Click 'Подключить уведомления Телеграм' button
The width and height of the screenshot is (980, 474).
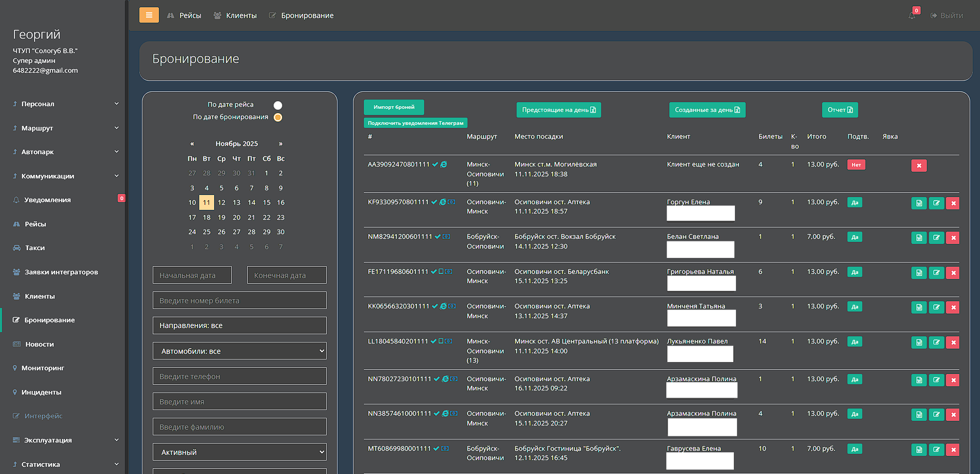(x=415, y=123)
